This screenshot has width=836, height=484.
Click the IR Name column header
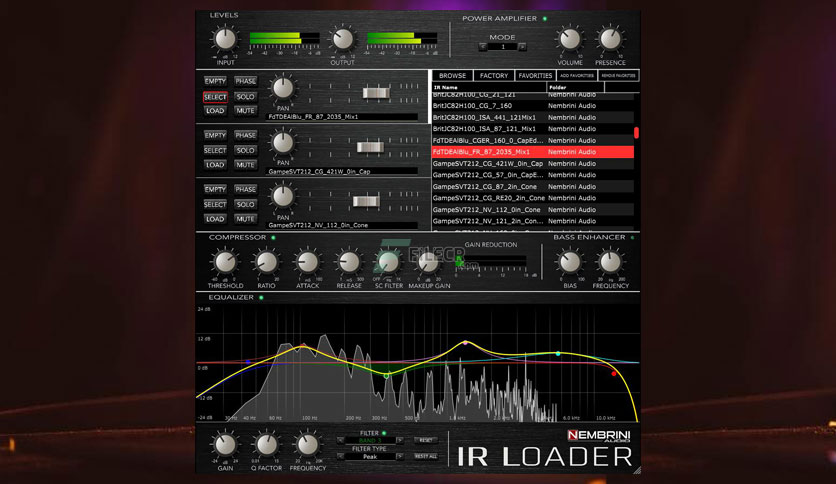click(489, 87)
